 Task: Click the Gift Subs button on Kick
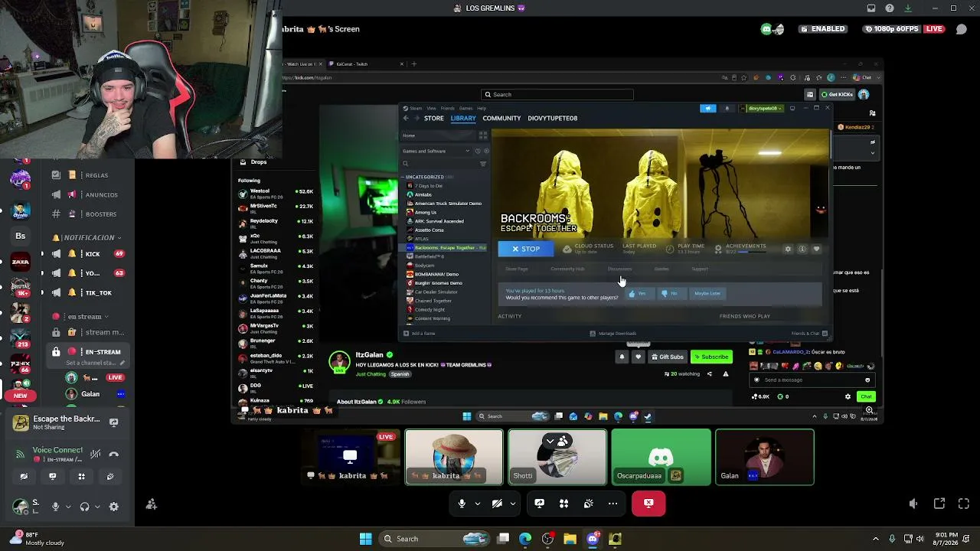[668, 357]
